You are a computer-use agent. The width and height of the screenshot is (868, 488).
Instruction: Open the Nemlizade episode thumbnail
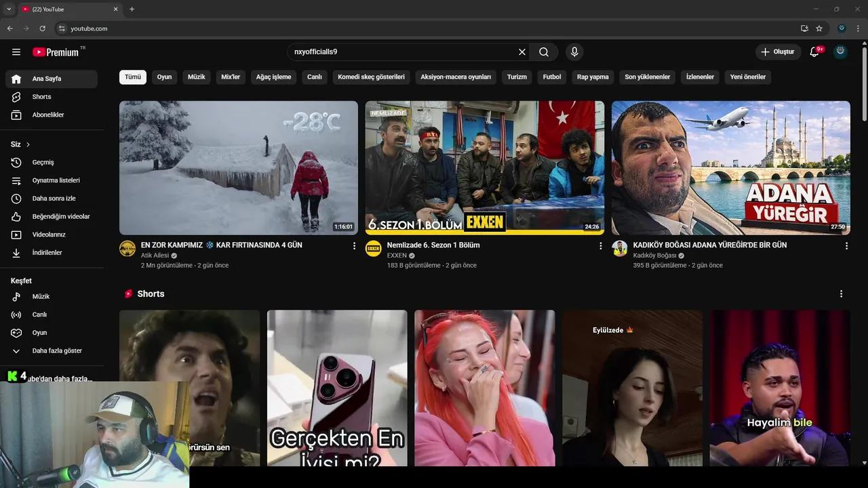click(485, 168)
